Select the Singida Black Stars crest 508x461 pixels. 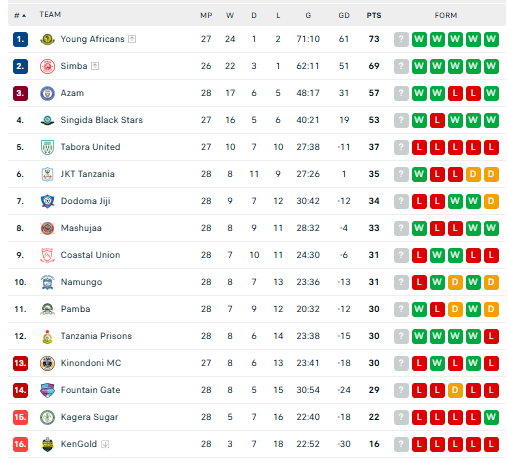pyautogui.click(x=47, y=120)
